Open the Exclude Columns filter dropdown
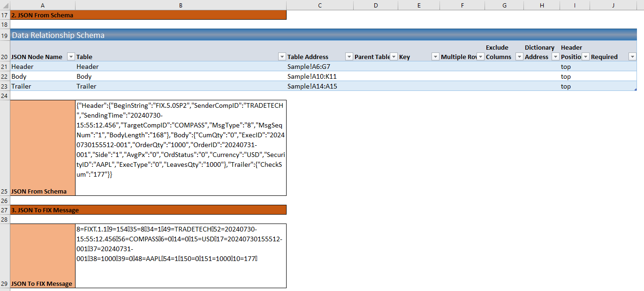This screenshot has width=644, height=291. click(x=519, y=57)
